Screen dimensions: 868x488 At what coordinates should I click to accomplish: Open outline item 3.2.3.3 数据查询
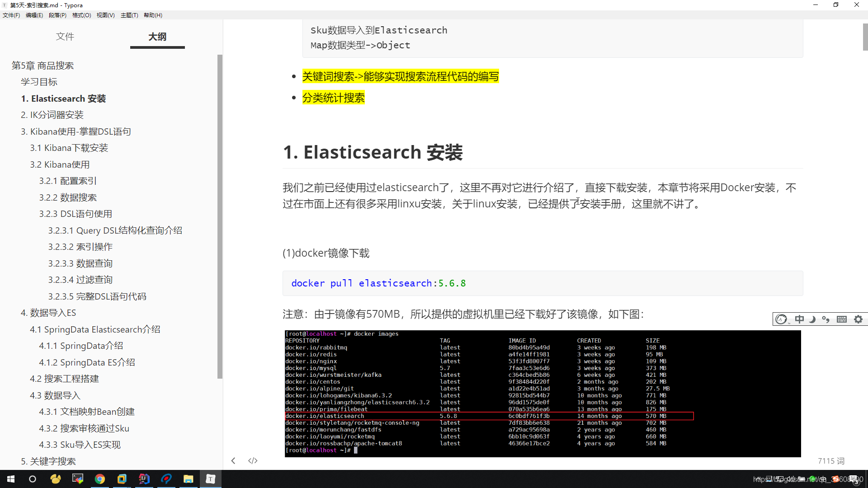[x=80, y=263]
